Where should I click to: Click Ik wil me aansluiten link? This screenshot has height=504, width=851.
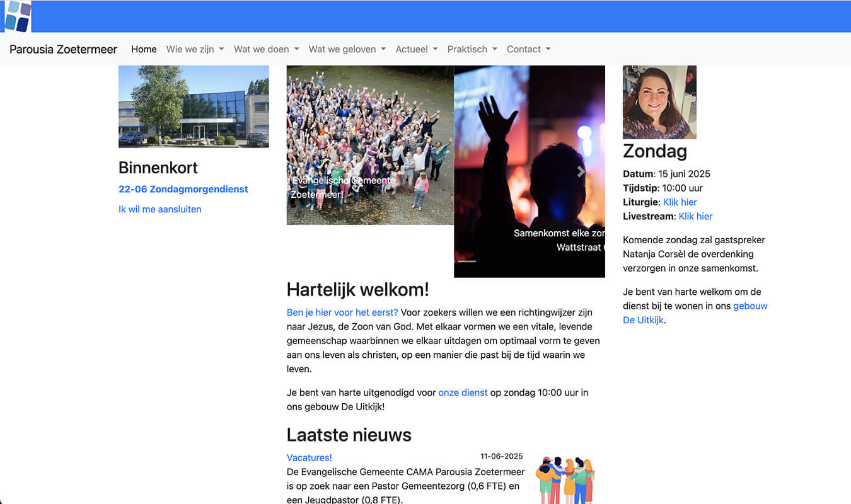pos(160,209)
